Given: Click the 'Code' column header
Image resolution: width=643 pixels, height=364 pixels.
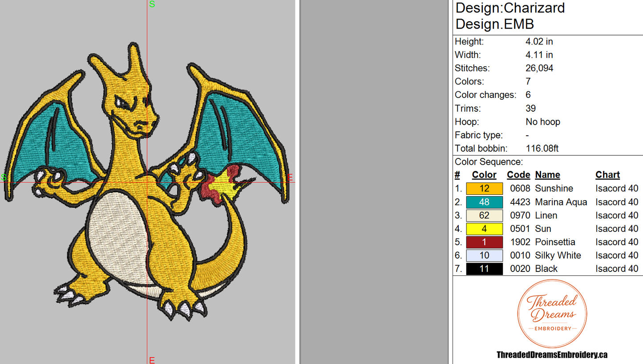Looking at the screenshot, I should 518,175.
